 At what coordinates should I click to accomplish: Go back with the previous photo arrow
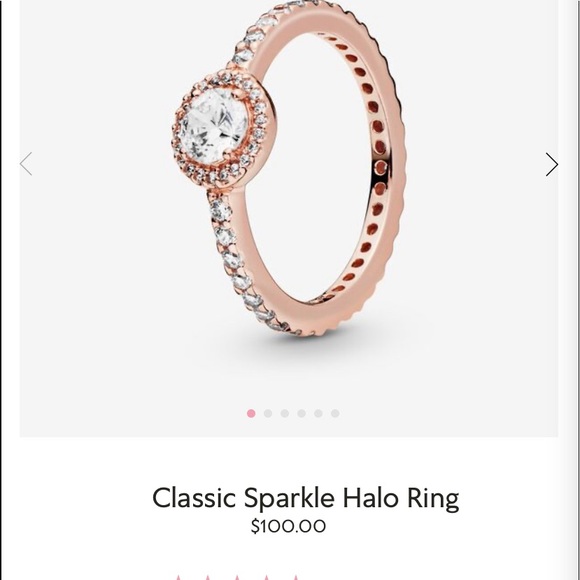tap(26, 163)
